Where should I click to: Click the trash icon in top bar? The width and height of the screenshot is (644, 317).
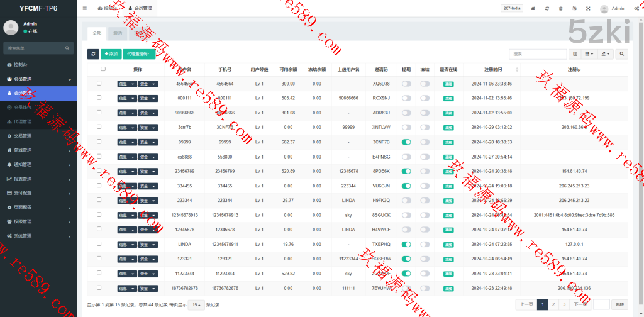click(560, 9)
